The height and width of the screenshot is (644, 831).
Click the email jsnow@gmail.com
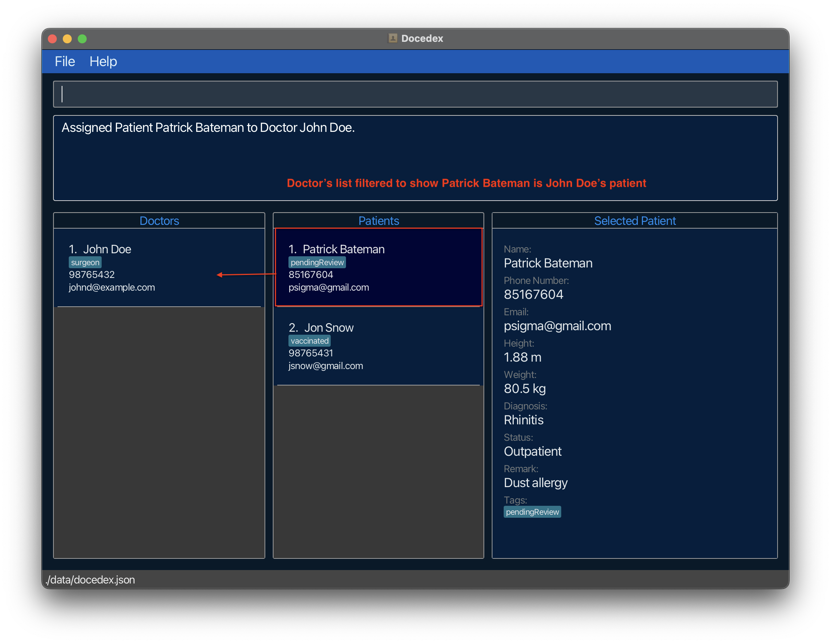pyautogui.click(x=326, y=366)
